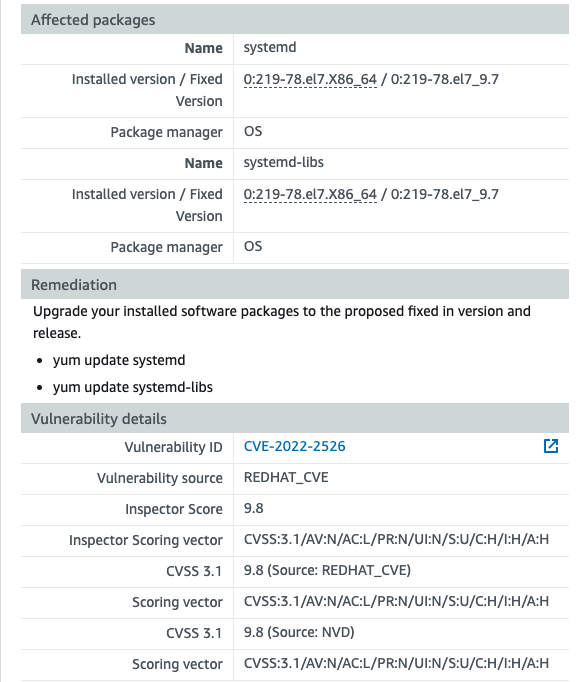
Task: Click the CVSS 3.1 score from NVD
Action: [x=299, y=632]
